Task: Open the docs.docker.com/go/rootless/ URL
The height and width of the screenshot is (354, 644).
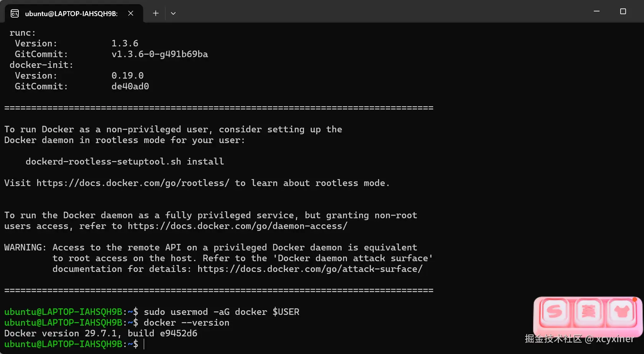Action: pyautogui.click(x=133, y=183)
